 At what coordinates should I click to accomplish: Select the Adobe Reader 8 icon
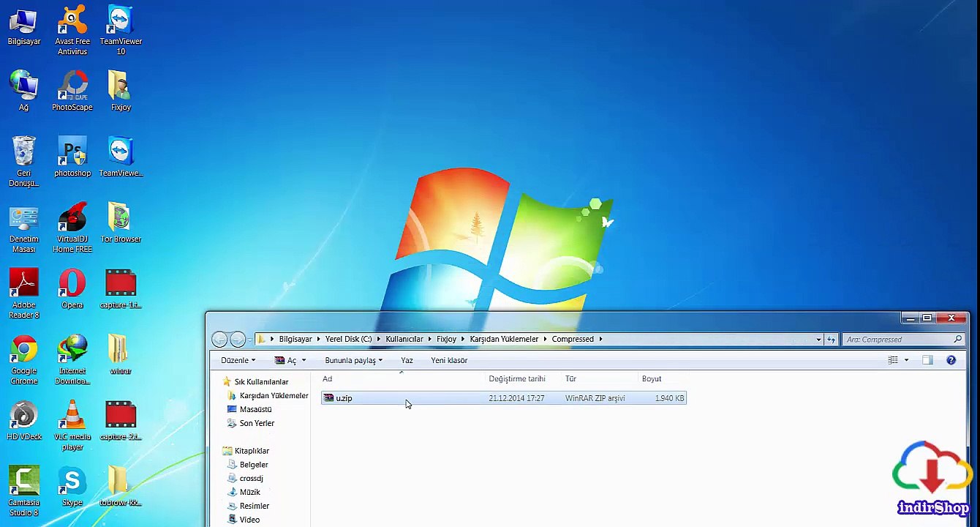coord(23,294)
